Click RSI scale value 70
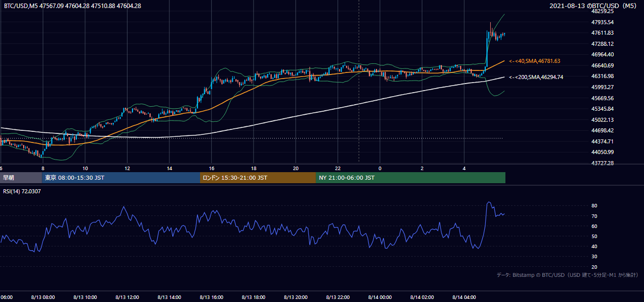This screenshot has width=644, height=302. (595, 216)
